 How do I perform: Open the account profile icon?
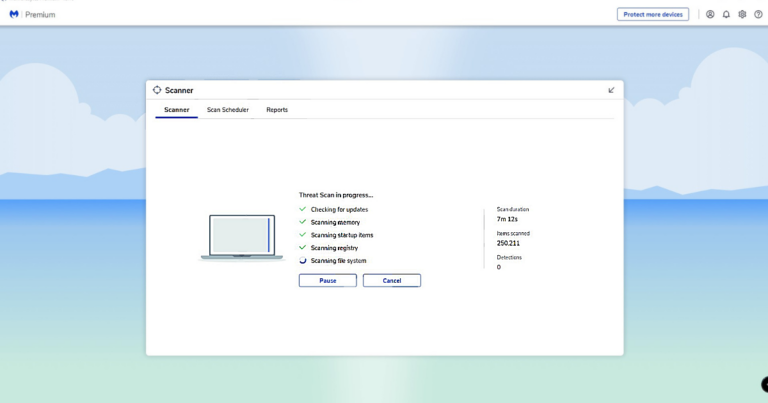click(710, 15)
